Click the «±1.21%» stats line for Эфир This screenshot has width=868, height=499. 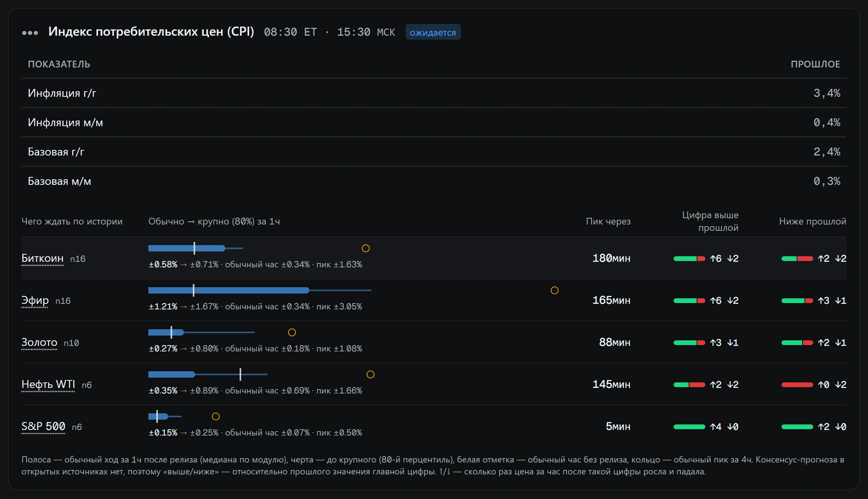click(255, 307)
